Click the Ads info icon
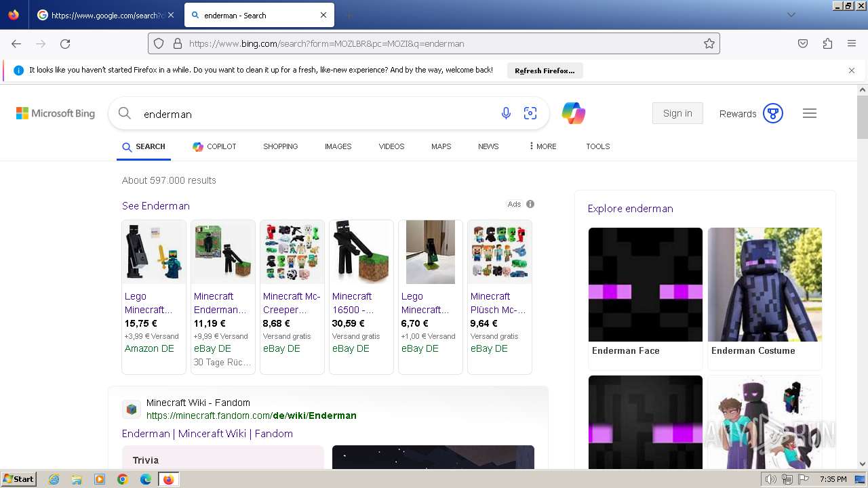Image resolution: width=868 pixels, height=488 pixels. (x=530, y=204)
